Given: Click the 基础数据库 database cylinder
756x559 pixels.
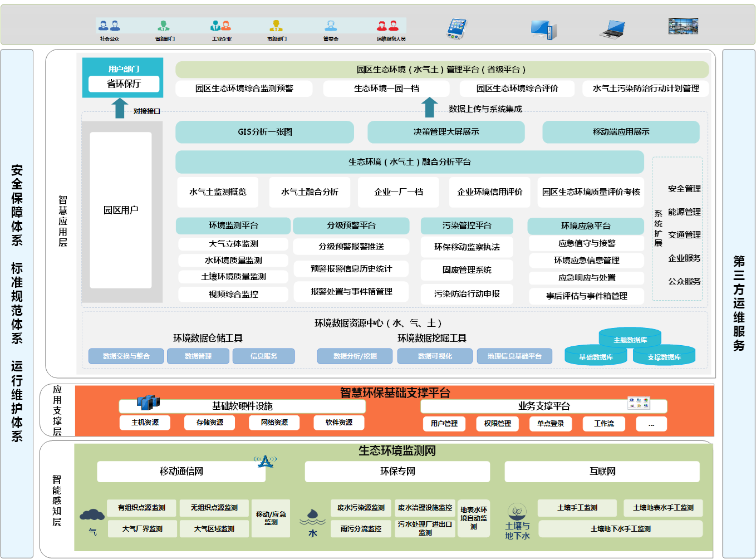Looking at the screenshot, I should coord(596,355).
